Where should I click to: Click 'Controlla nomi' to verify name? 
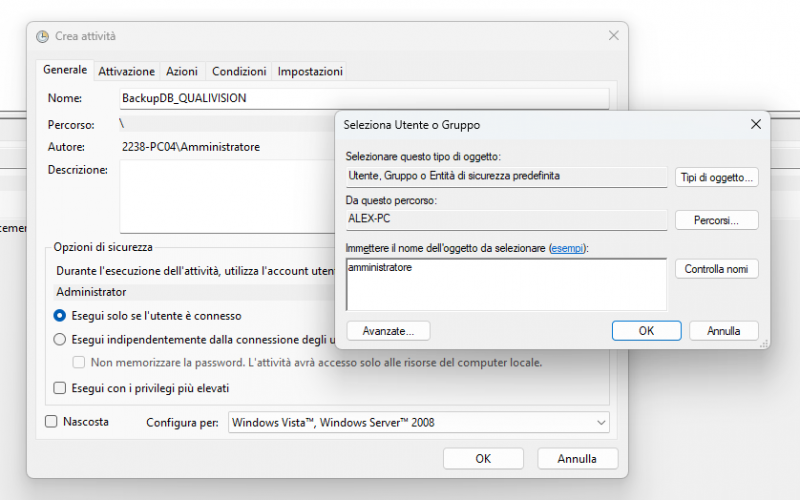pyautogui.click(x=717, y=269)
